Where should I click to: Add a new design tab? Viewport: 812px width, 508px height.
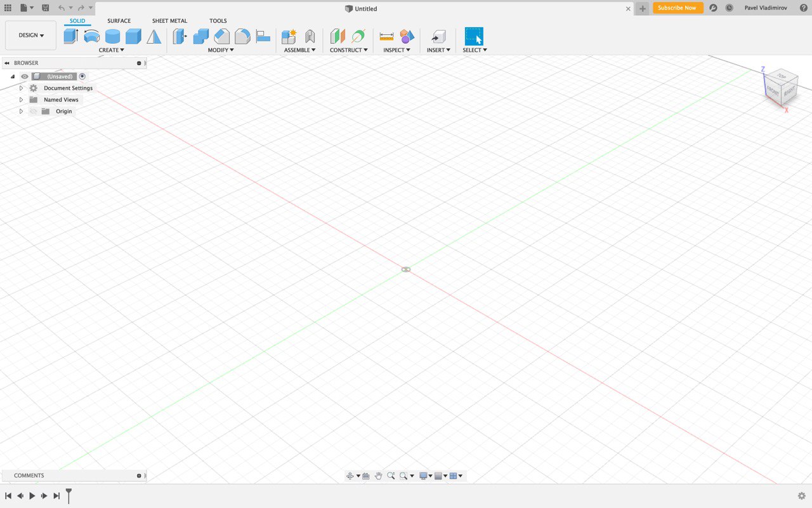pyautogui.click(x=643, y=8)
